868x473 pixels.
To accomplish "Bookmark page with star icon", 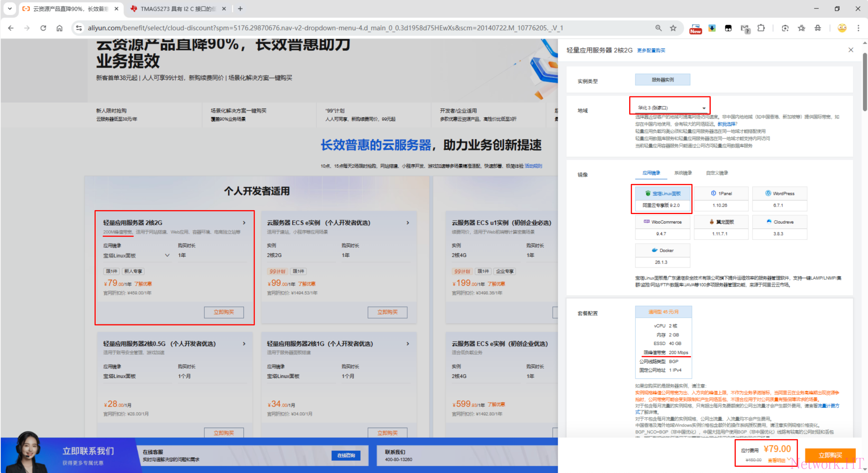I will coord(673,28).
